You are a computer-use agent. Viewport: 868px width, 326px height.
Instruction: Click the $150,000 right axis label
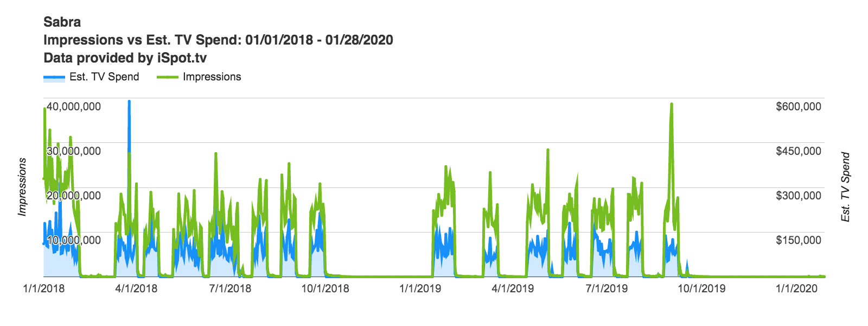pyautogui.click(x=799, y=240)
